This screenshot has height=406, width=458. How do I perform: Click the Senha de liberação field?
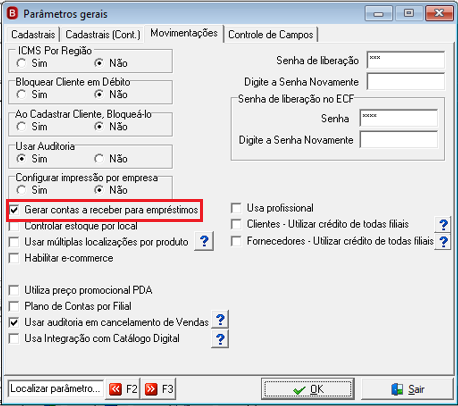[x=406, y=60]
